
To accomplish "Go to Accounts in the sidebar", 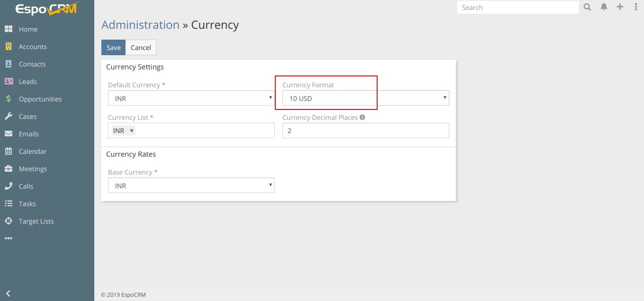I will (33, 47).
